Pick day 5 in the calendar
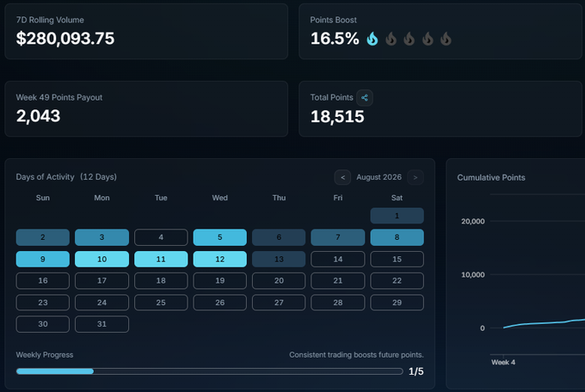This screenshot has height=392, width=585. coord(219,237)
